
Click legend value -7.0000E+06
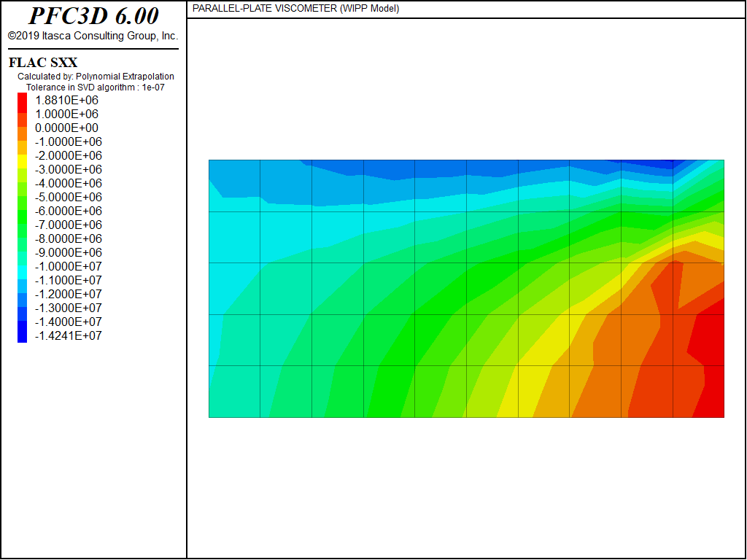pos(68,225)
